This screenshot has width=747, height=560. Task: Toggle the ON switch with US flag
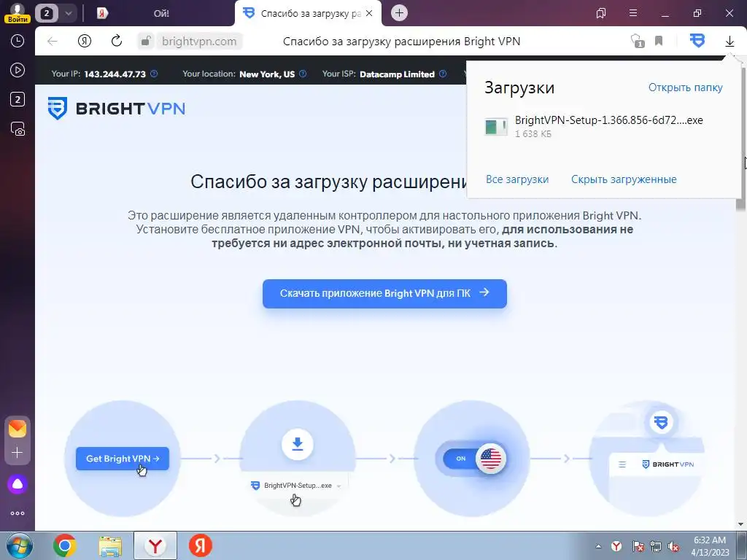[474, 459]
